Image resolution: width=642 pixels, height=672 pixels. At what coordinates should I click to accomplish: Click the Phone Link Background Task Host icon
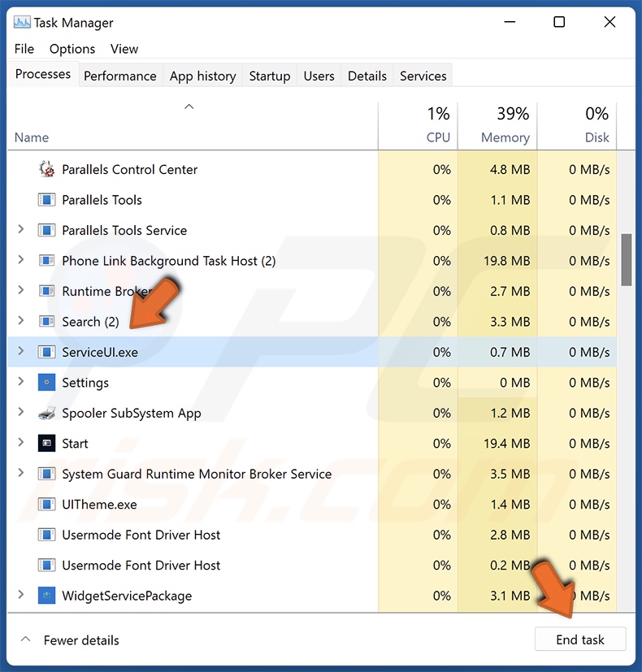tap(46, 261)
